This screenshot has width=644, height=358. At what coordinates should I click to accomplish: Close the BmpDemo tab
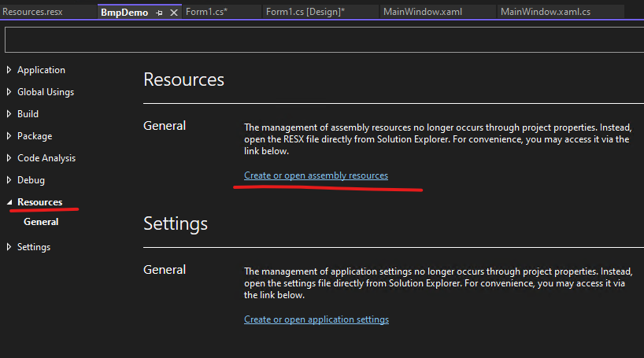[172, 13]
